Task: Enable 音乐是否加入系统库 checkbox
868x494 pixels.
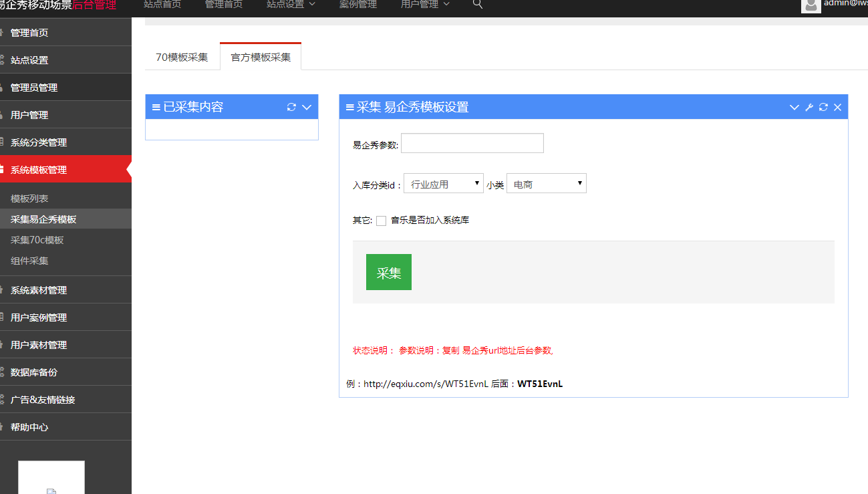Action: coord(381,220)
